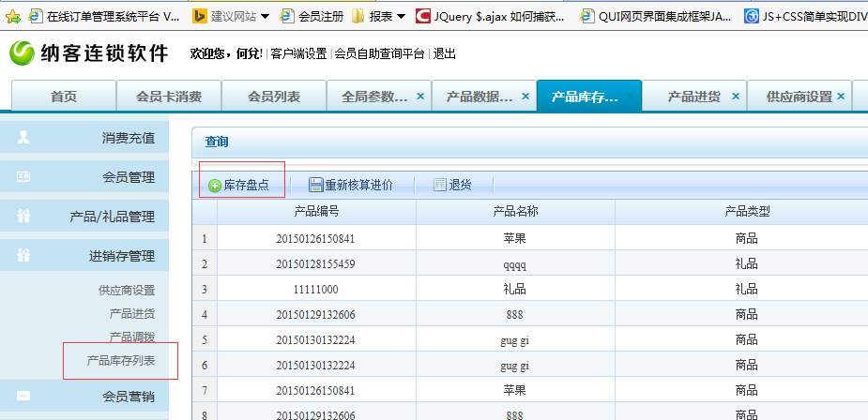The image size is (868, 420).
Task: Click the green plus 库存盘点 icon
Action: point(214,186)
